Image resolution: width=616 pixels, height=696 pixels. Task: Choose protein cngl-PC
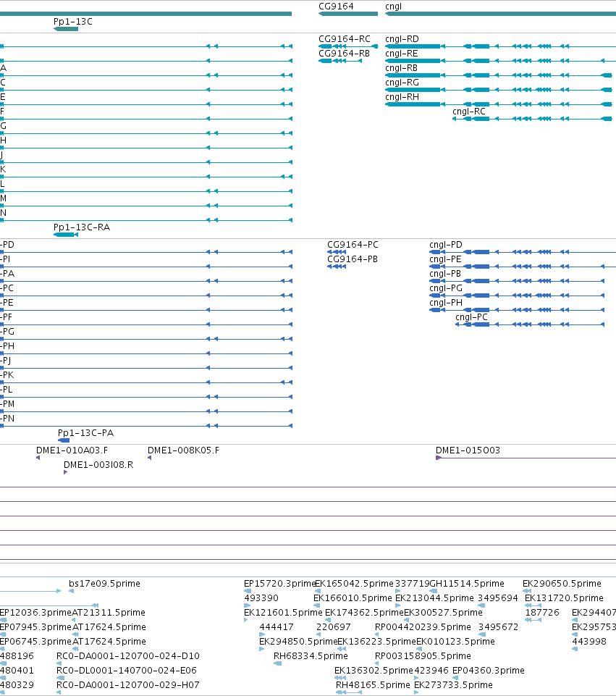471,317
